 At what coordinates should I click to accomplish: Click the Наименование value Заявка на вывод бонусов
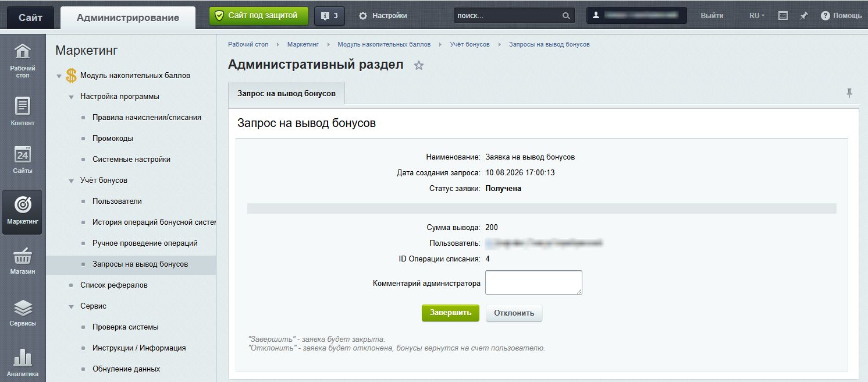tap(530, 157)
